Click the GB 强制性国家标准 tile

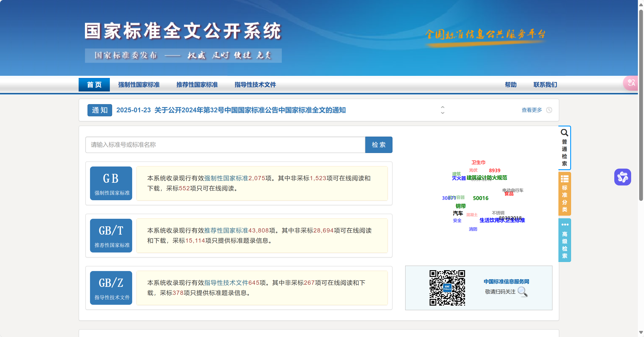pyautogui.click(x=111, y=183)
